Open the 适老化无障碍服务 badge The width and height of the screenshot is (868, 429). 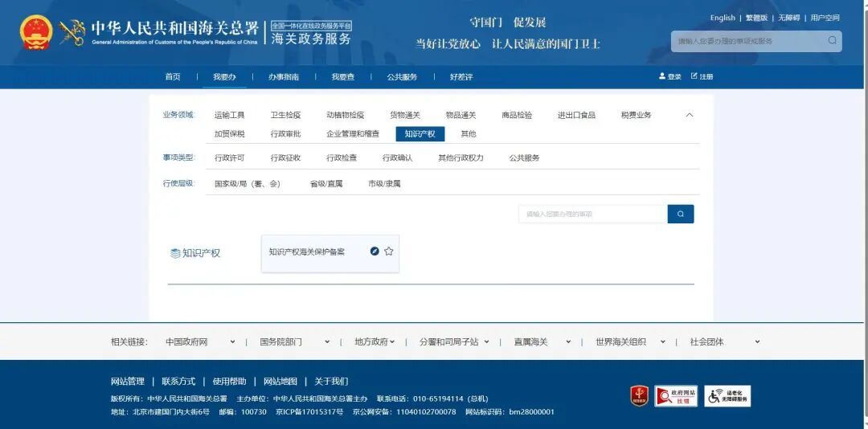click(727, 396)
